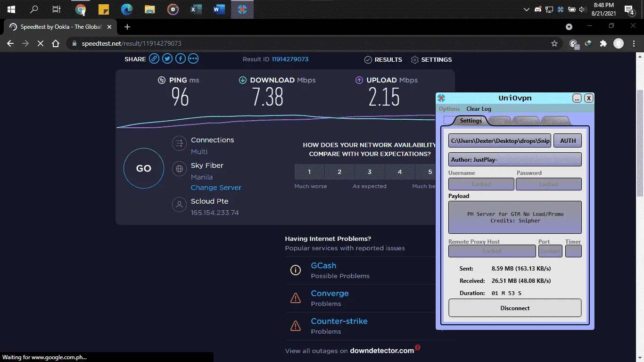Click the AUTH button in UniOvpn
Viewport: 644px width, 362px height.
tap(568, 140)
